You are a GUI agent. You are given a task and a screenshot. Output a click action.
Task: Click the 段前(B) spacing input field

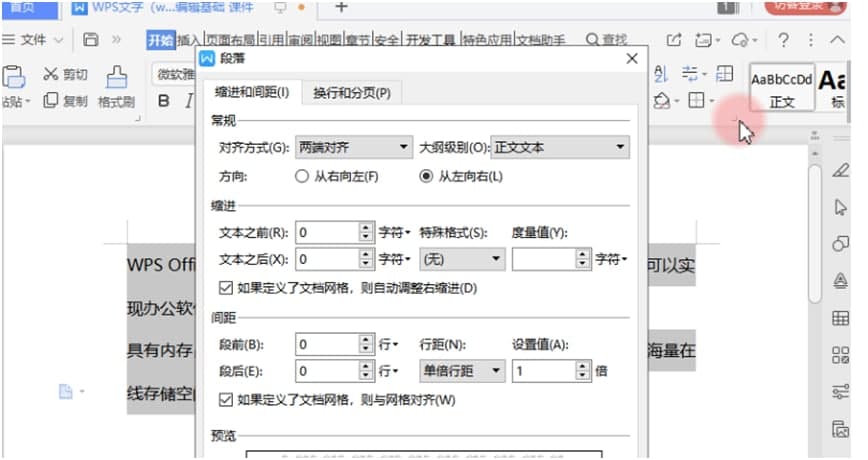tap(327, 344)
